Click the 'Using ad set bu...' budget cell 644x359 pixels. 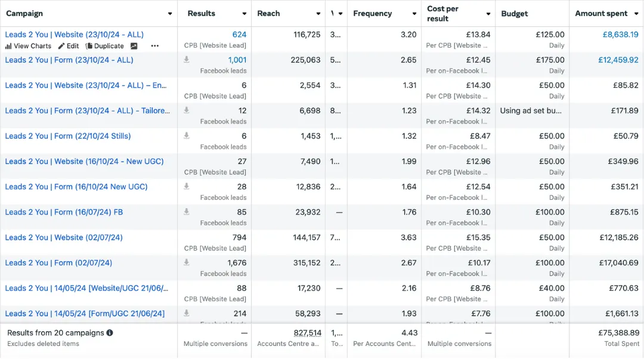tap(531, 110)
